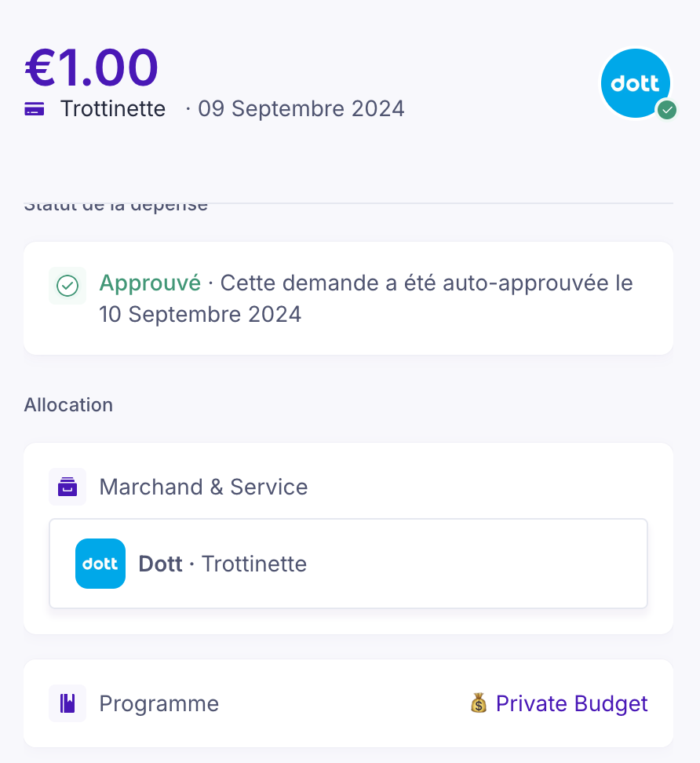The image size is (700, 763).
Task: Click the 09 Septembre 2024 expense date
Action: tap(301, 108)
